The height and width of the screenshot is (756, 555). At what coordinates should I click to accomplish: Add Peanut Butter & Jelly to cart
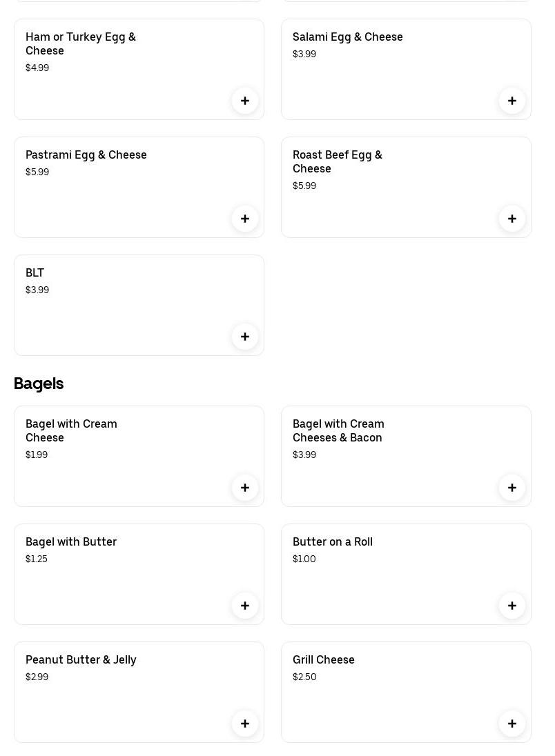click(x=245, y=724)
